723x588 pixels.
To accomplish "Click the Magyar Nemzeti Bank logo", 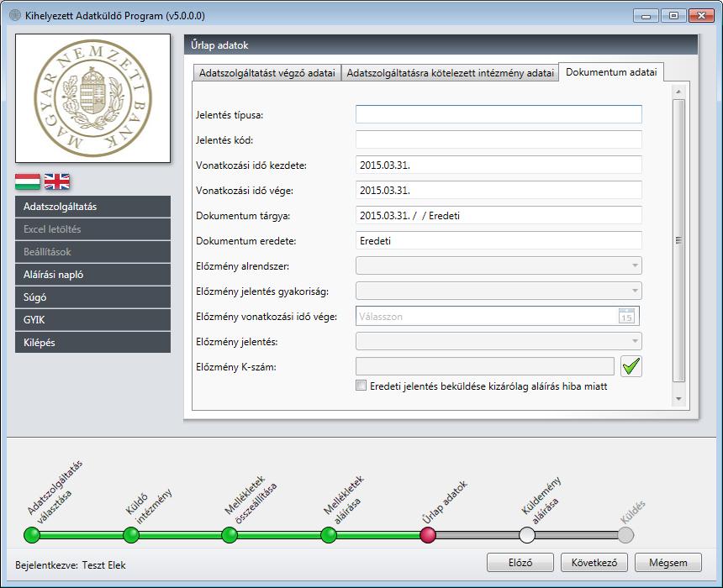I will coord(92,98).
